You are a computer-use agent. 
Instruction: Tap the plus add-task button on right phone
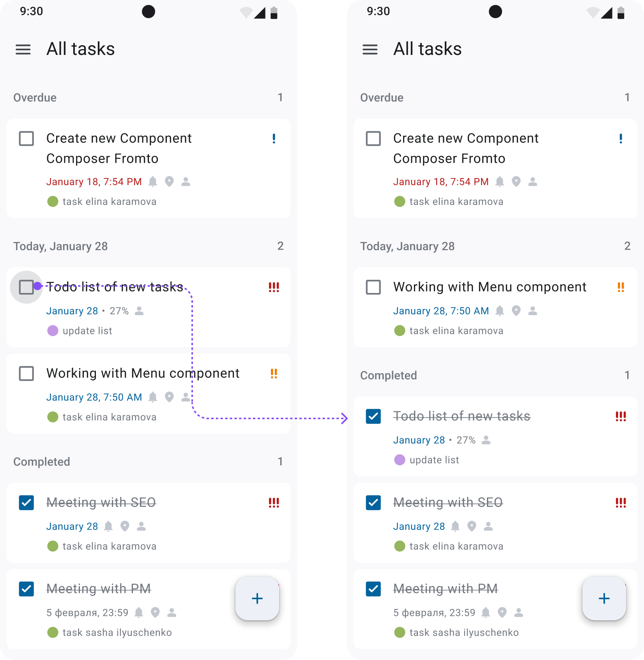(x=604, y=598)
